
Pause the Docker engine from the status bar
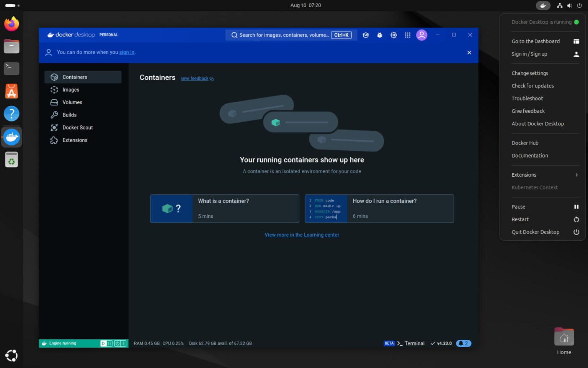[109, 343]
